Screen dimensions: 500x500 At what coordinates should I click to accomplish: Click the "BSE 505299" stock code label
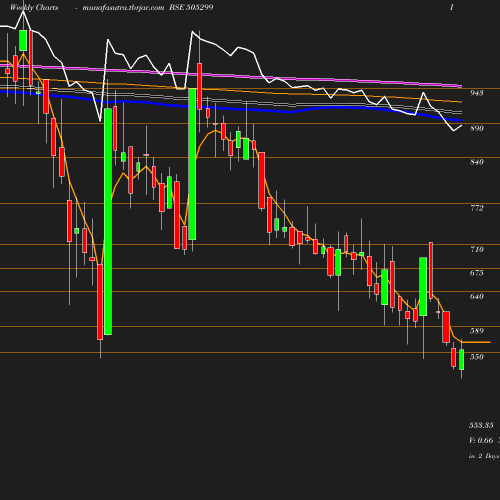(191, 7)
